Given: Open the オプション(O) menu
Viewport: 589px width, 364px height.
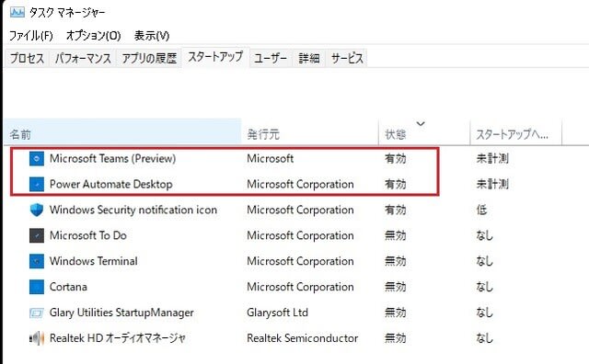Looking at the screenshot, I should (93, 36).
